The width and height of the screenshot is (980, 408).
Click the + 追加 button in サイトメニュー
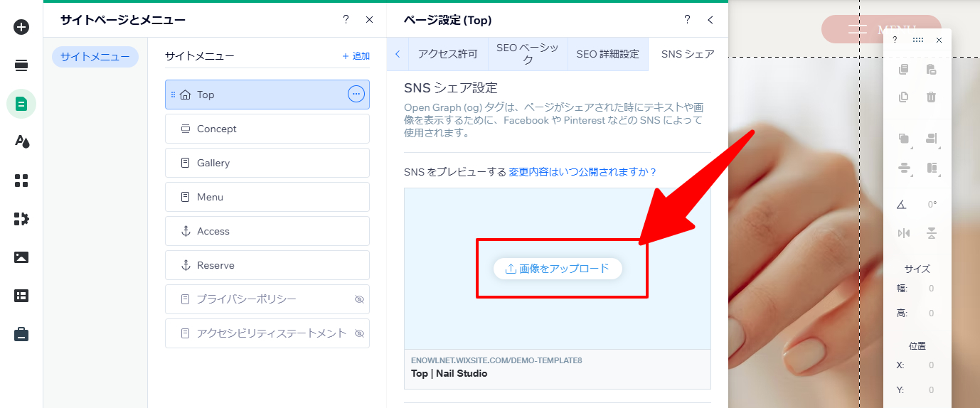tap(356, 56)
